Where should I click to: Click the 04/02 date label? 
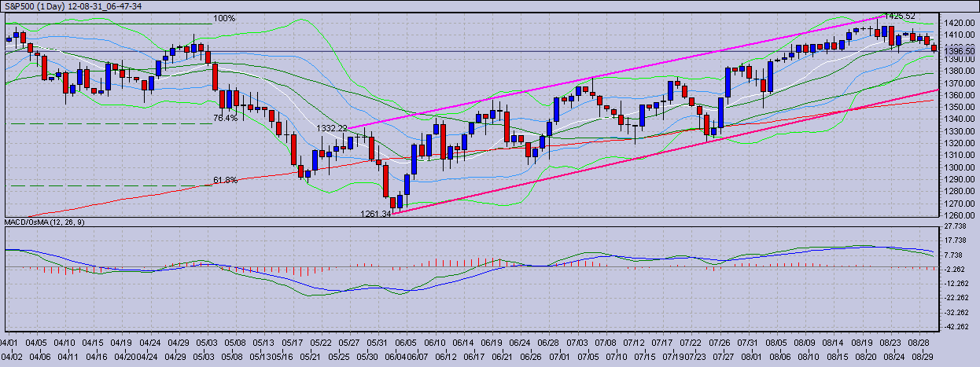click(x=10, y=356)
